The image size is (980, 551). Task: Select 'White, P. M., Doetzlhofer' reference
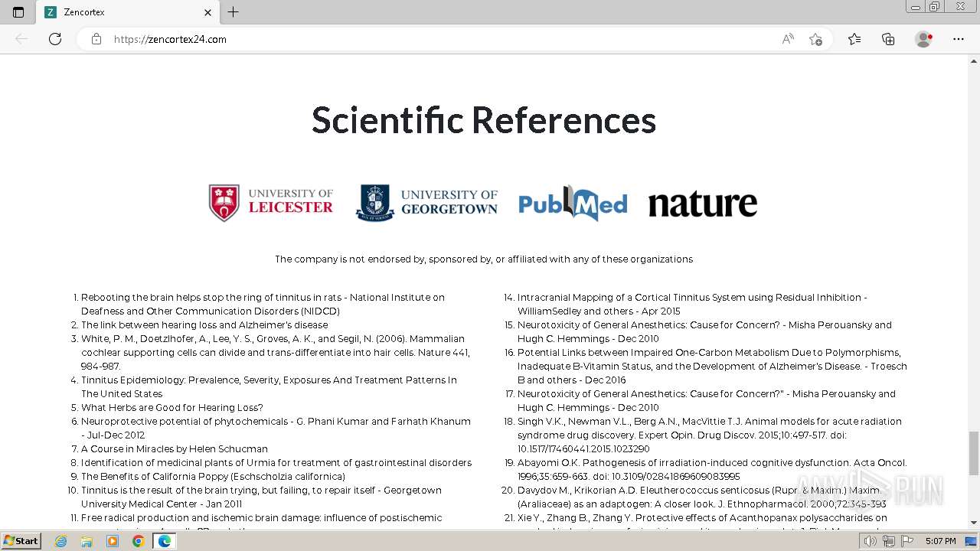point(276,353)
